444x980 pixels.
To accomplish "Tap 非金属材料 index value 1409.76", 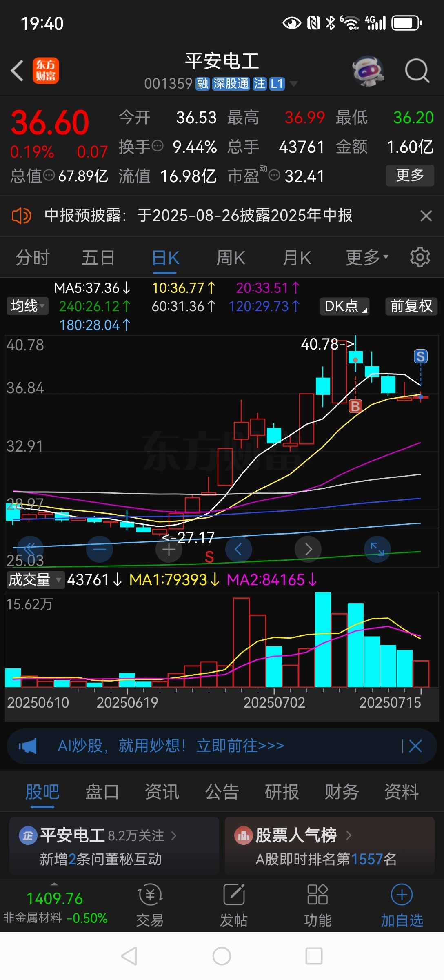I will coord(55,899).
